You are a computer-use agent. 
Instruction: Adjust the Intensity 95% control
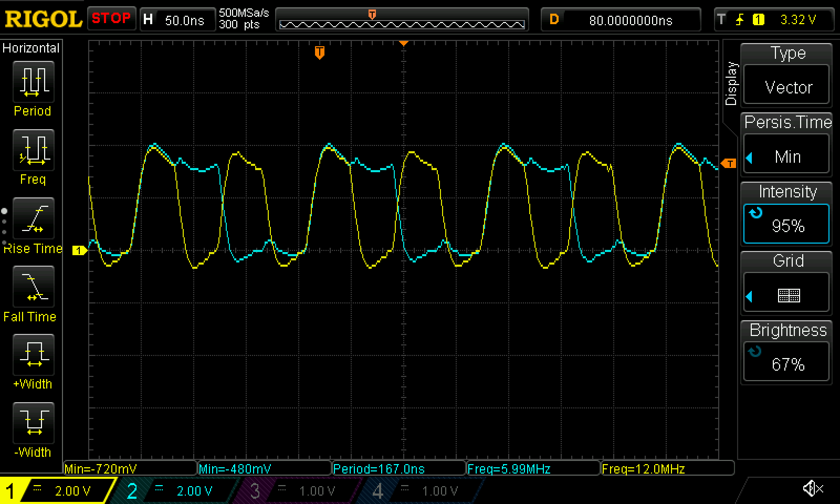pos(786,225)
